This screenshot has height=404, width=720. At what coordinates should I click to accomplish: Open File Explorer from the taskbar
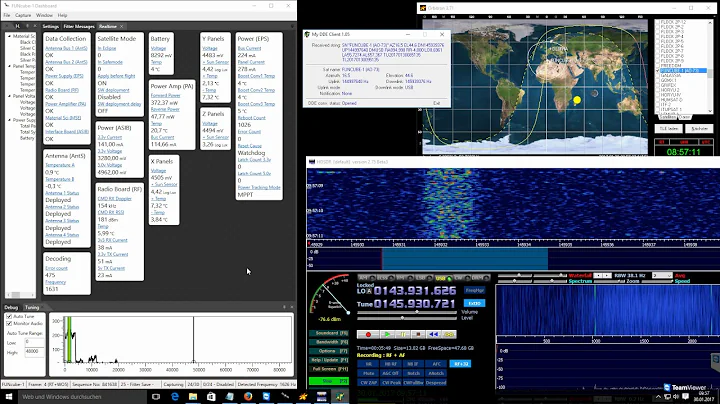point(193,397)
